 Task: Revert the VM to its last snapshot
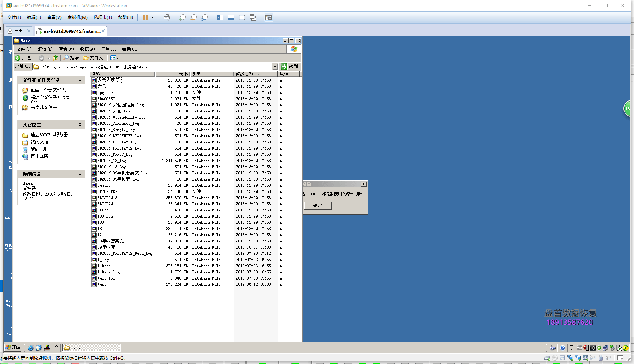point(194,17)
